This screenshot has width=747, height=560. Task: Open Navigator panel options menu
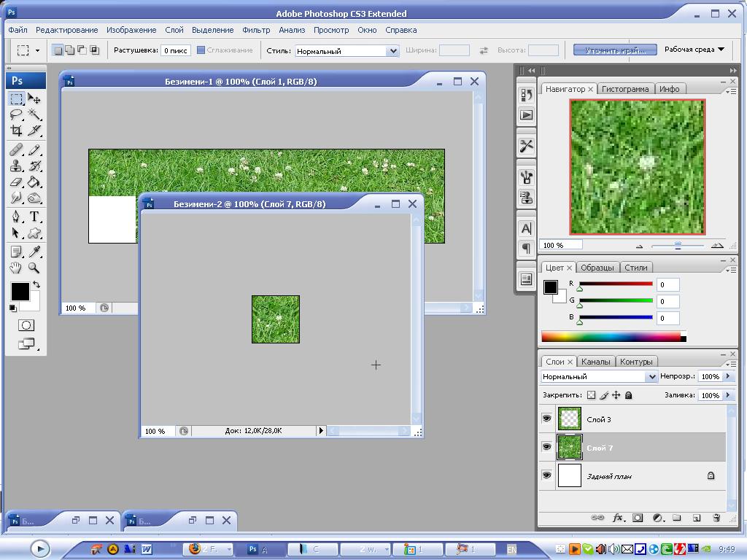click(731, 91)
